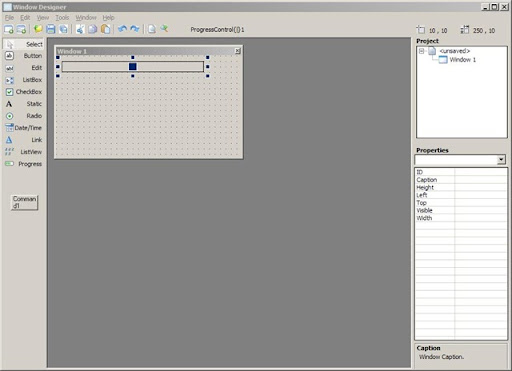Click the Copy toolbar icon

pos(93,29)
